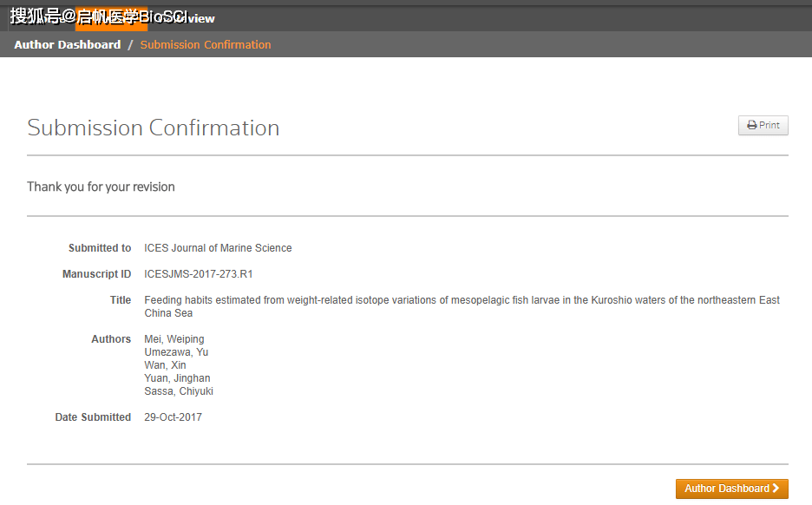The height and width of the screenshot is (505, 812).
Task: Click the 'Thank you for your revision' message
Action: [101, 187]
